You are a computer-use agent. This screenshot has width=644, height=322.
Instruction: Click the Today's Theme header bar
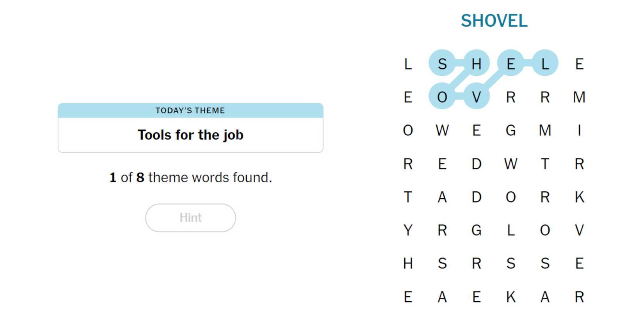(x=190, y=110)
